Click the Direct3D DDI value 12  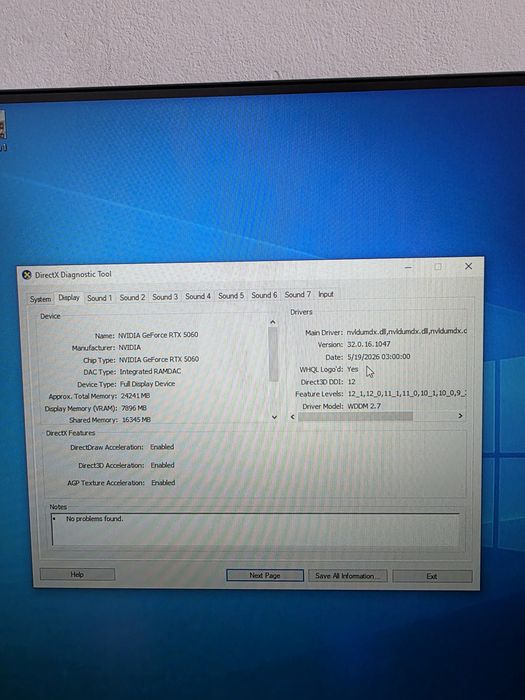[352, 382]
